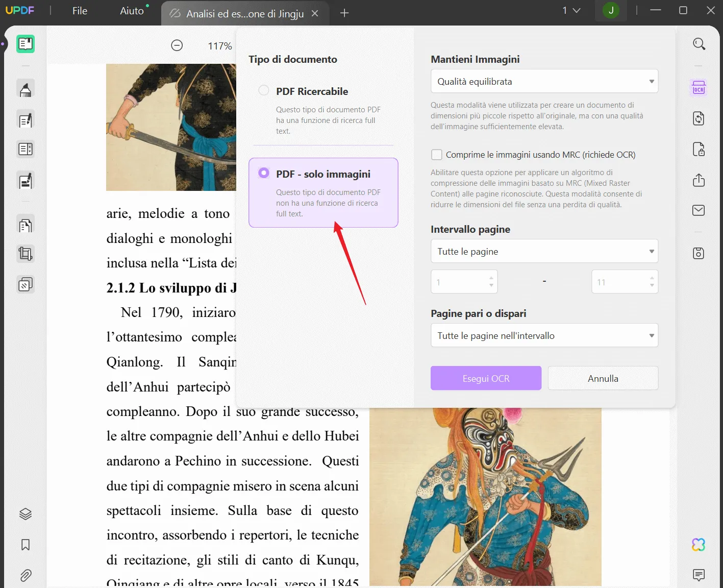Screen dimensions: 723x588
Task: Open the UPDF AI assistant icon
Action: click(698, 545)
